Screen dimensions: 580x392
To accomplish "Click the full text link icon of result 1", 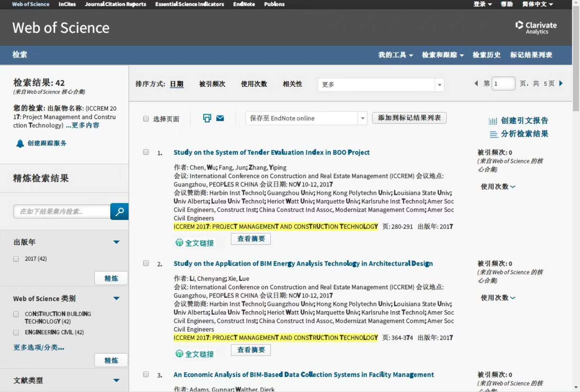I will pos(179,243).
